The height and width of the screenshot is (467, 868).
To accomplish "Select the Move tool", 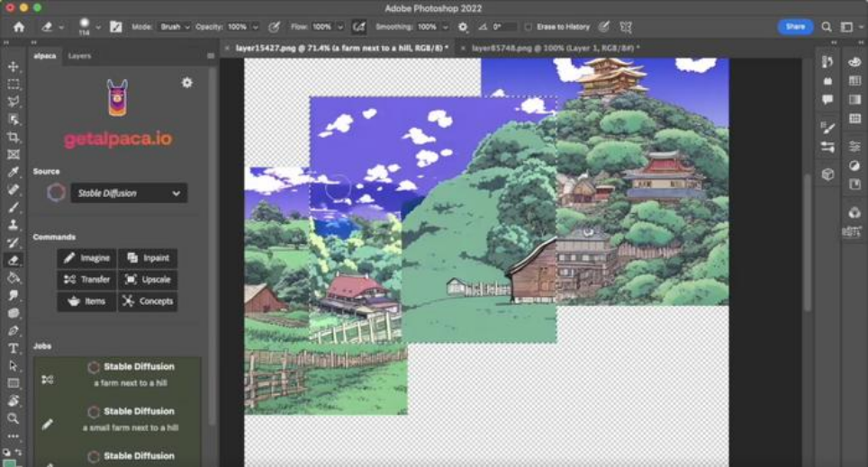I will tap(14, 67).
